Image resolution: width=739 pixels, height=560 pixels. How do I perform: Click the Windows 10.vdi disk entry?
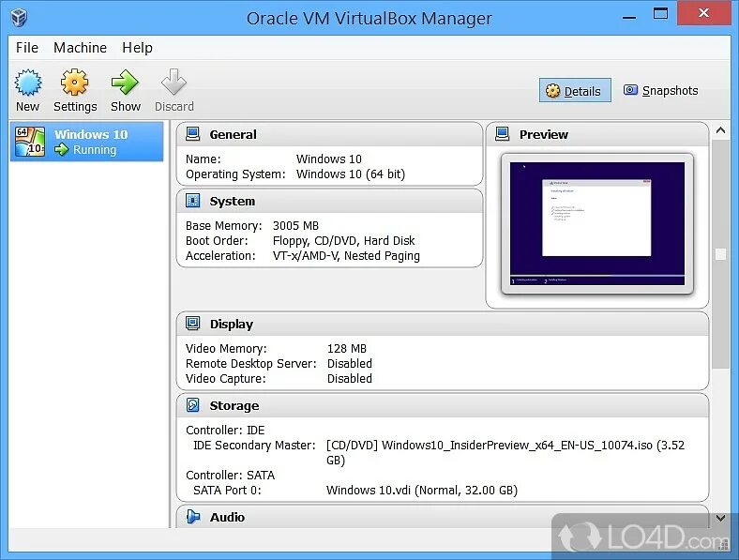click(x=421, y=491)
